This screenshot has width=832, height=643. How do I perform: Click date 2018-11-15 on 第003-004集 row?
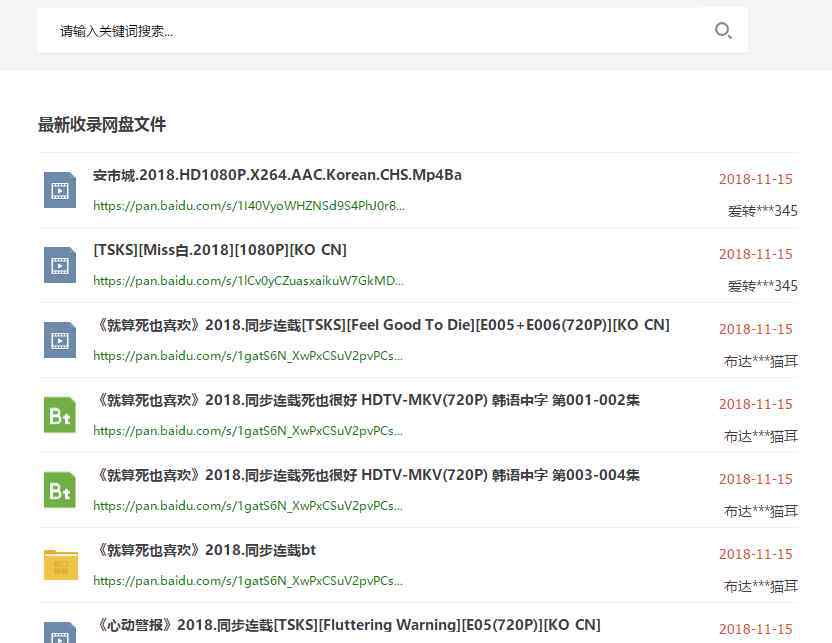click(x=756, y=480)
